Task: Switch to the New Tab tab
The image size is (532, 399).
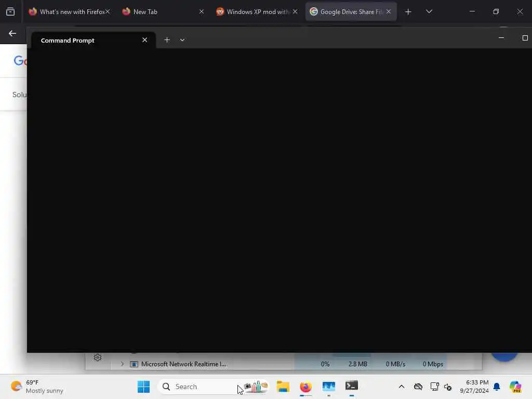Action: 163,12
